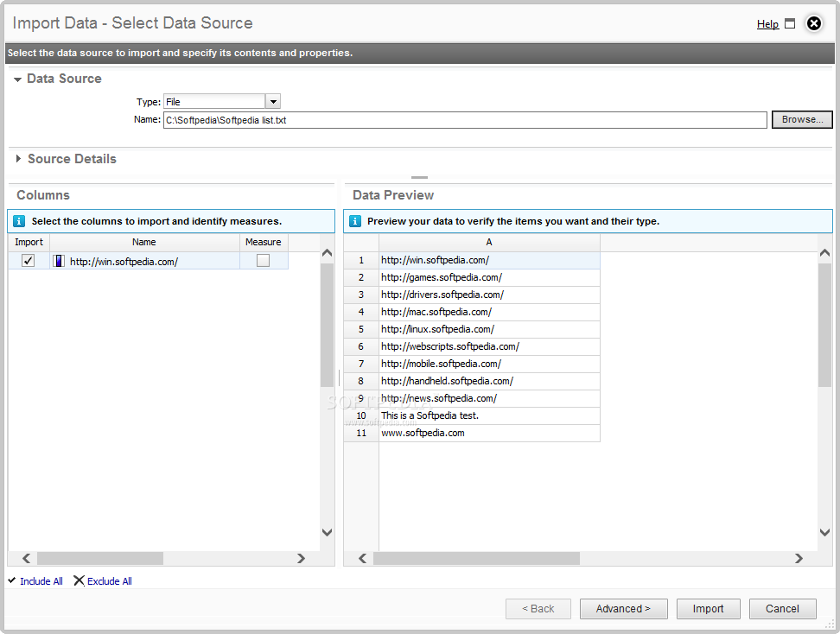840x634 pixels.
Task: Click info icon in Columns panel
Action: pos(19,221)
